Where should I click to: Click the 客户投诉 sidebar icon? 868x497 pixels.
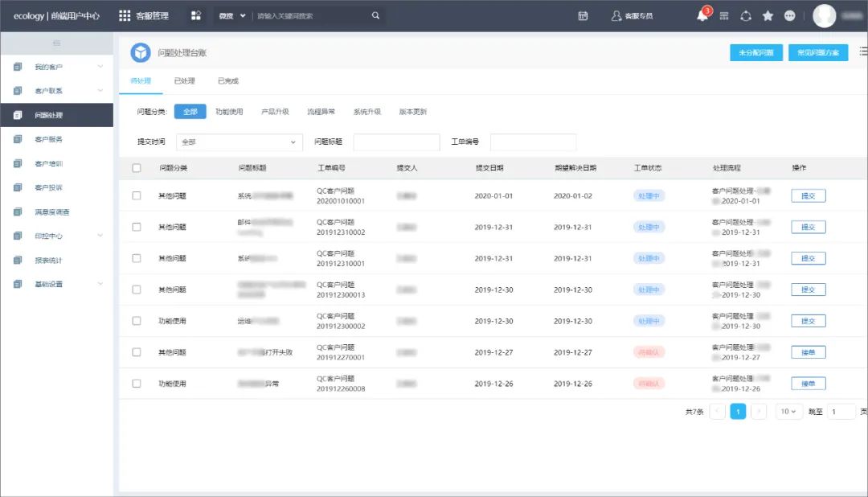[x=18, y=187]
